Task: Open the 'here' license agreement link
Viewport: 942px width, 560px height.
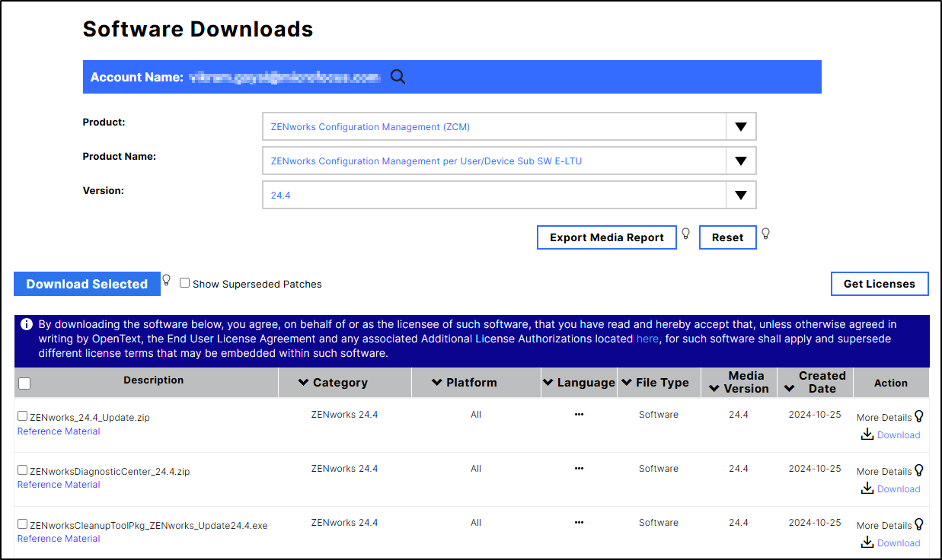Action: (647, 339)
